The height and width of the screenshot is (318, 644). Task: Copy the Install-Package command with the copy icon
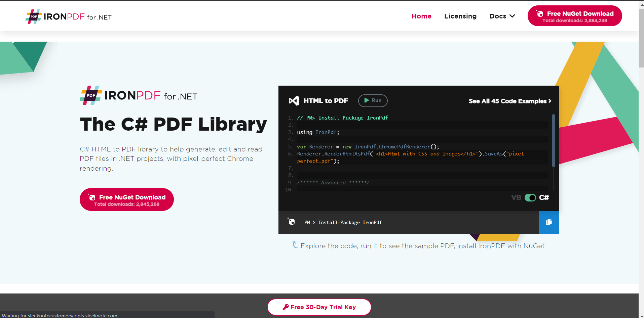point(549,222)
